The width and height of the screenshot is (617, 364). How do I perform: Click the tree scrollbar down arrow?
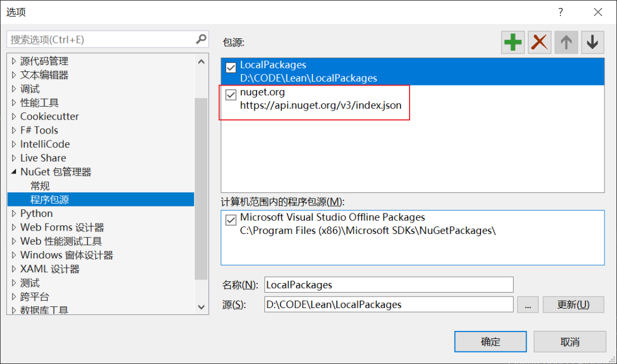pyautogui.click(x=201, y=307)
